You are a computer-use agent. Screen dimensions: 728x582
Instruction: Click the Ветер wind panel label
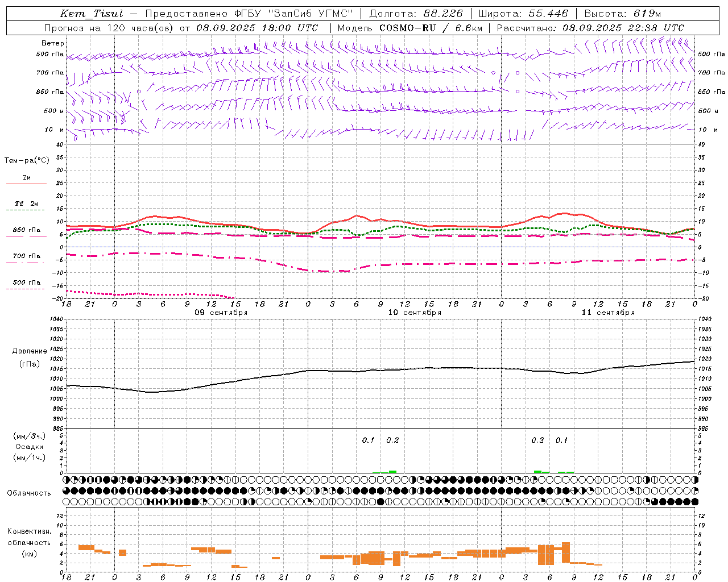click(x=53, y=43)
